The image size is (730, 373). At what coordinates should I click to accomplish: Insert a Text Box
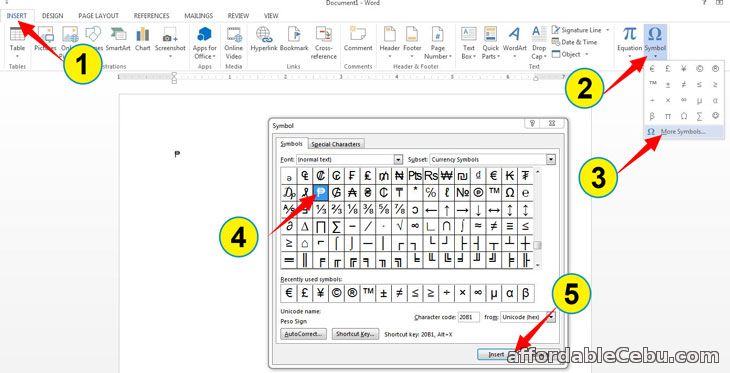pyautogui.click(x=469, y=43)
